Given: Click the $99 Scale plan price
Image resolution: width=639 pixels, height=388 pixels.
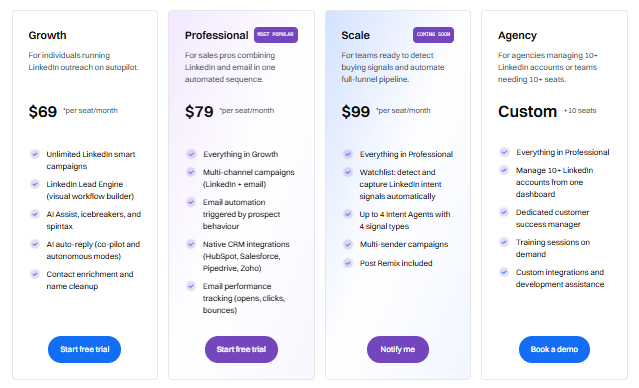Looking at the screenshot, I should (355, 111).
